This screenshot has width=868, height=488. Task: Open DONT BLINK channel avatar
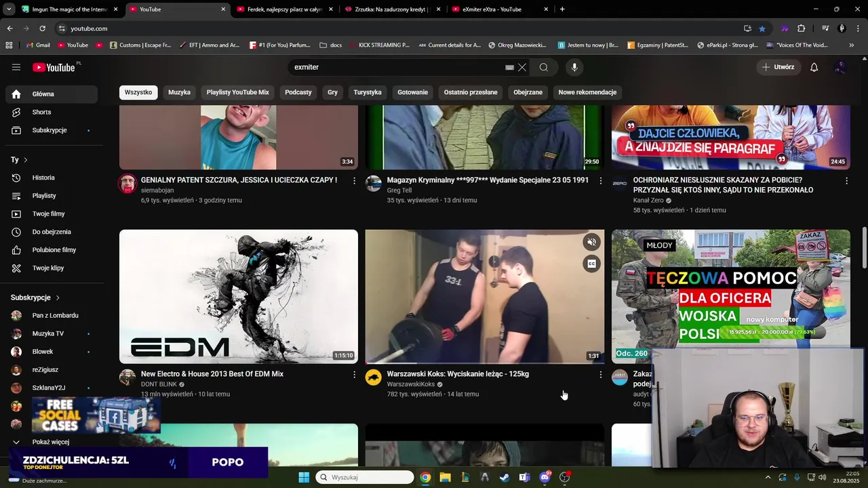point(127,378)
